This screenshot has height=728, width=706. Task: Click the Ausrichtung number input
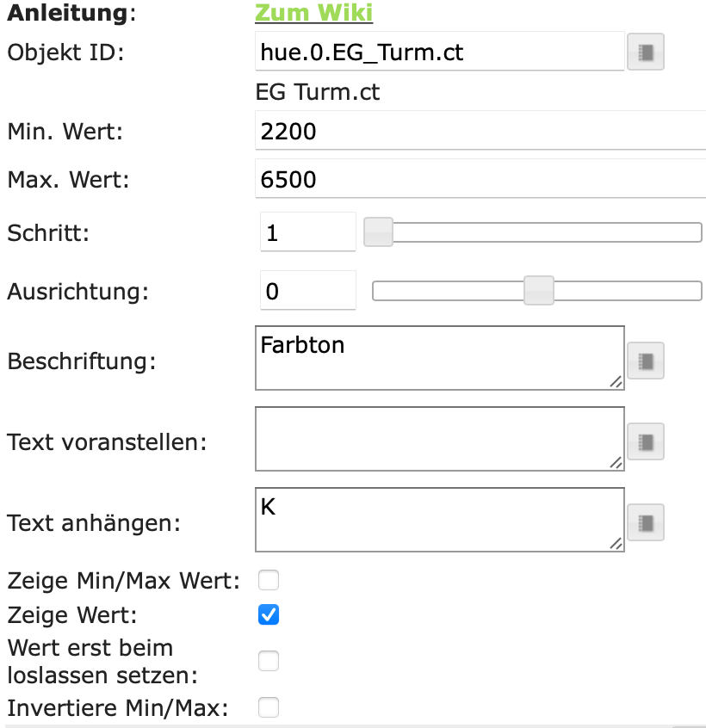pyautogui.click(x=307, y=291)
